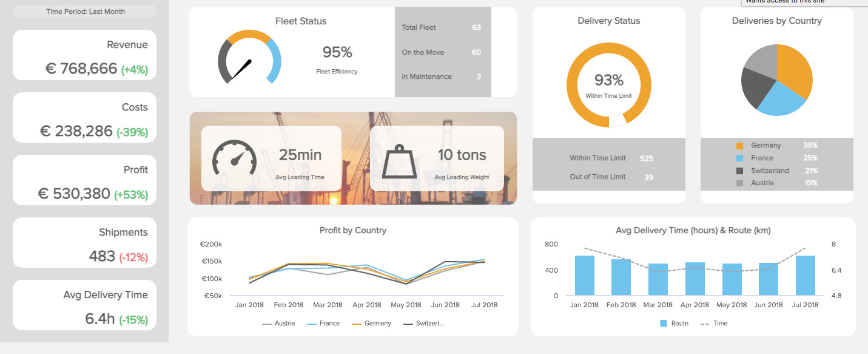Toggle the Germany series in Profit legend

pyautogui.click(x=371, y=324)
